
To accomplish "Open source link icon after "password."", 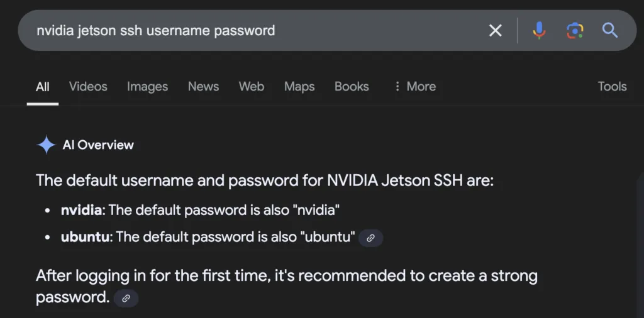I will (x=126, y=299).
